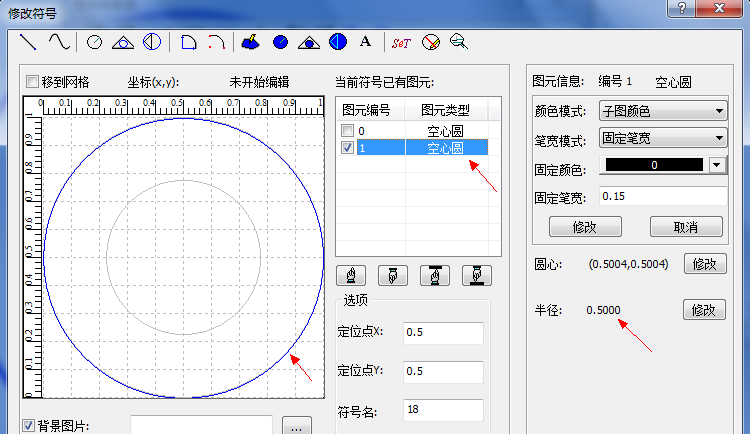The height and width of the screenshot is (434, 750).
Task: Open the 颜色模式 dropdown
Action: (x=662, y=111)
